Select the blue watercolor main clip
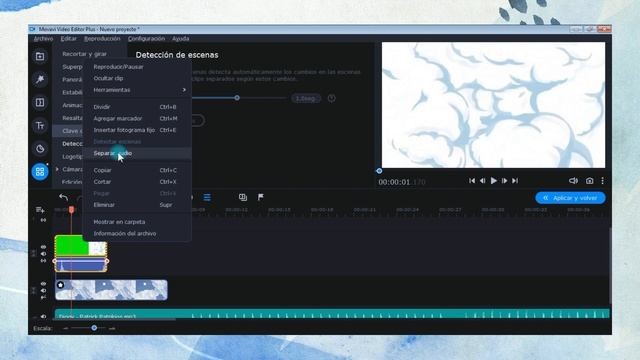 [x=111, y=290]
